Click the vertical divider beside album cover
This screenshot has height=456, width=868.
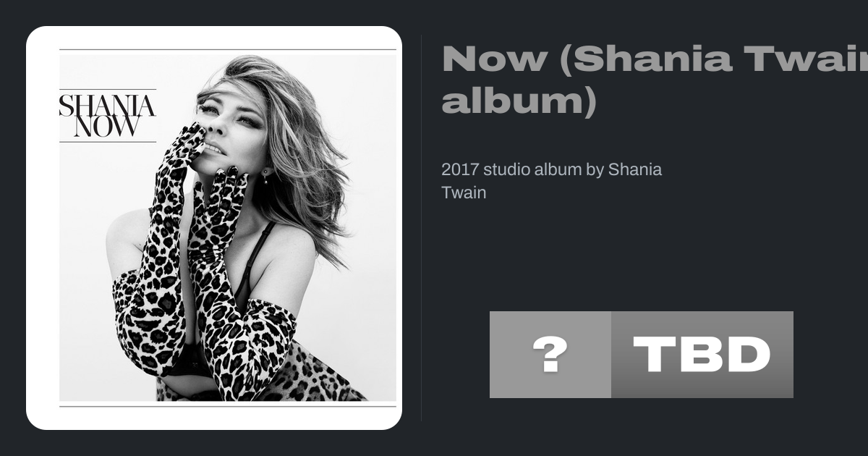[x=421, y=228]
